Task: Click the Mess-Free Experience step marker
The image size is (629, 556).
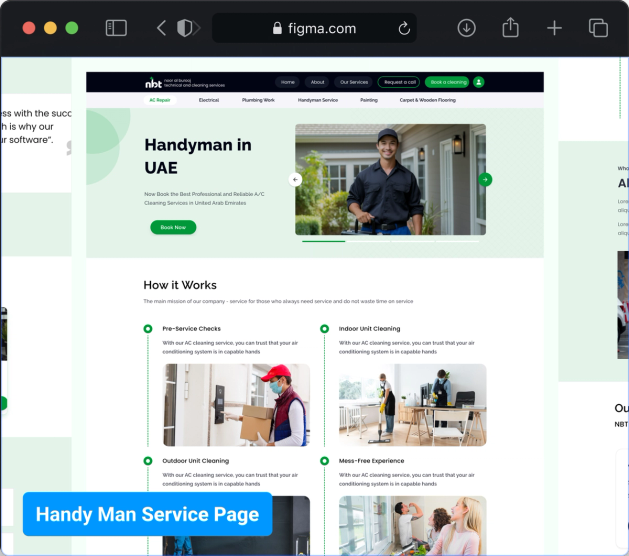Action: [x=324, y=461]
